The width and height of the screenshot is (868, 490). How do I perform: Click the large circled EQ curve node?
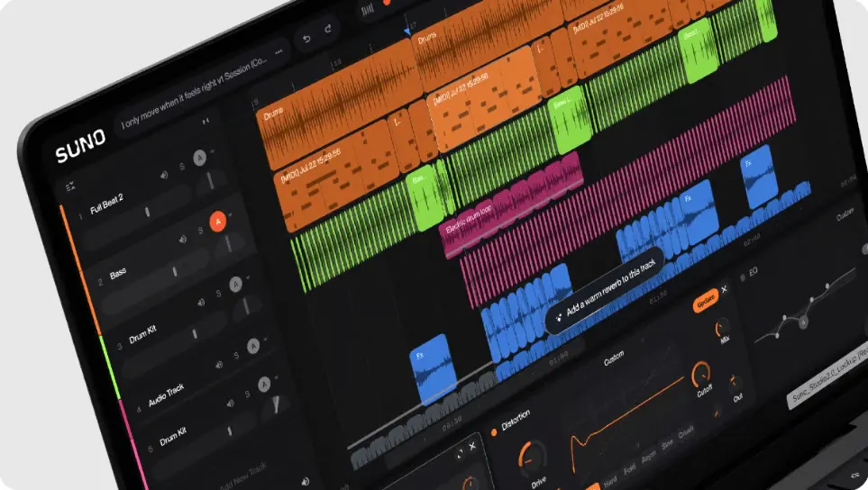point(803,322)
